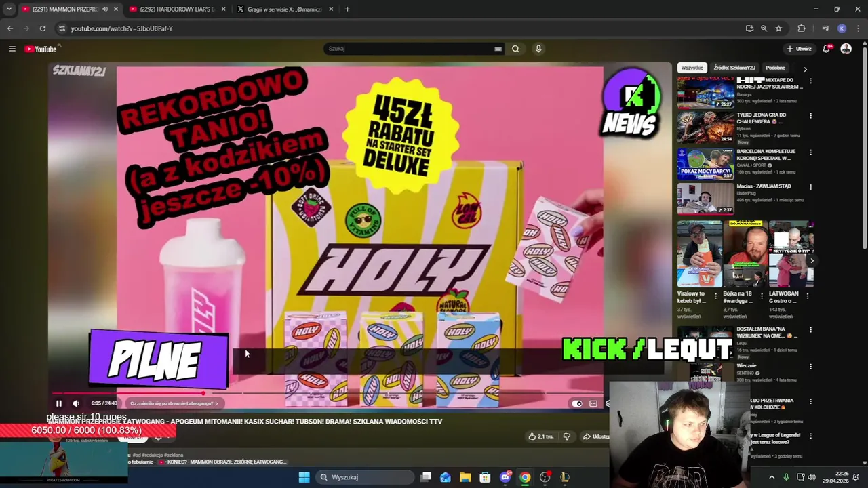Toggle the autoplay switch in the player
Image resolution: width=868 pixels, height=488 pixels.
[x=577, y=403]
